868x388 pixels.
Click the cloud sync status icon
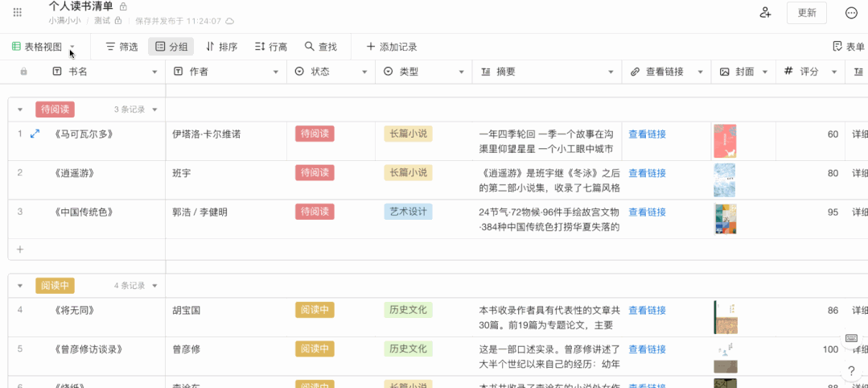pyautogui.click(x=230, y=21)
